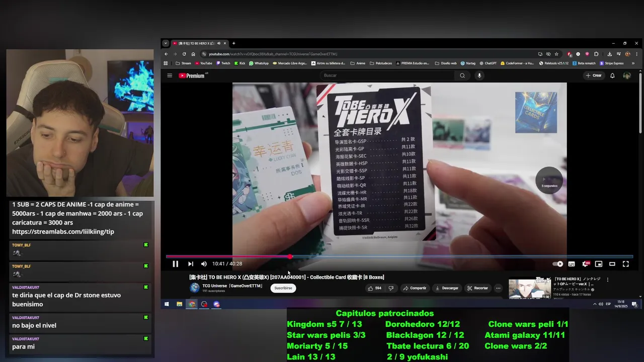Viewport: 644px width, 362px height.
Task: Click the top TOMY_BLF chat username
Action: pos(21,245)
